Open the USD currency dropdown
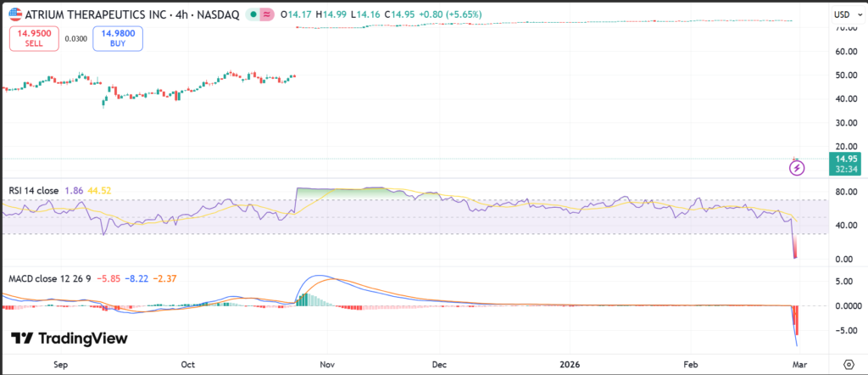This screenshot has width=868, height=375. click(843, 14)
